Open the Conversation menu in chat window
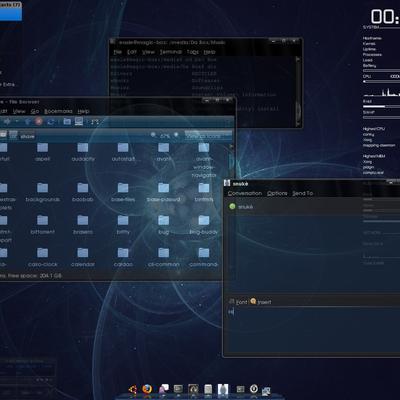The height and width of the screenshot is (400, 400). (245, 193)
